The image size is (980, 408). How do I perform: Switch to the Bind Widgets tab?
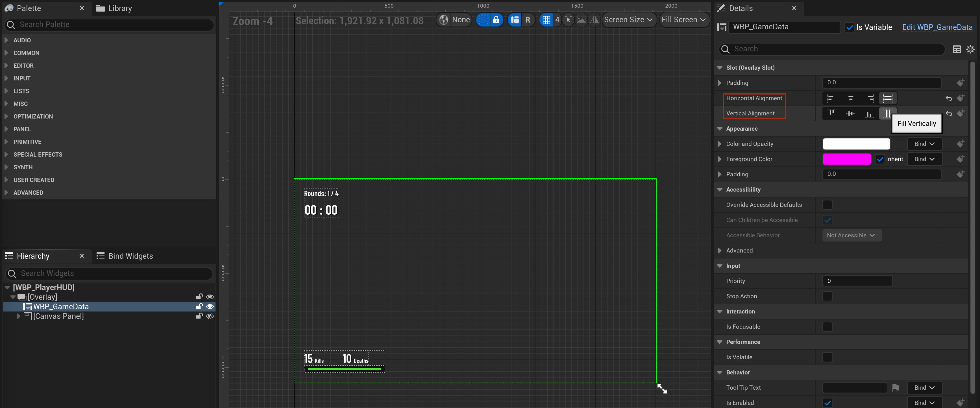(124, 256)
